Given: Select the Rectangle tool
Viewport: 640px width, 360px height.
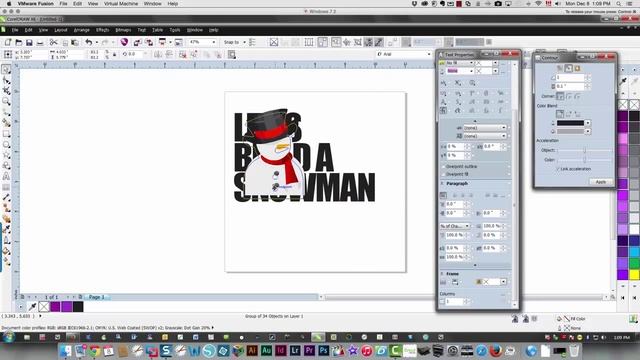Looking at the screenshot, I should click(6, 134).
